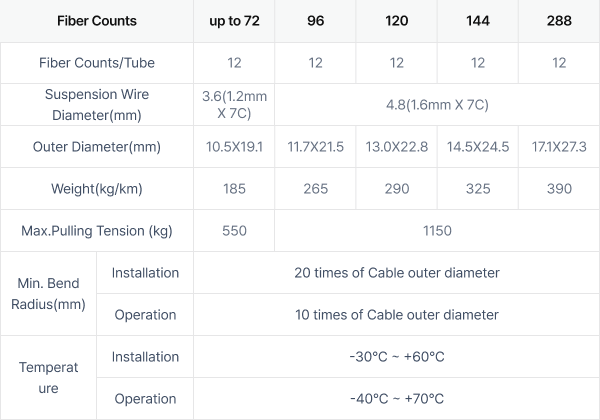Click the 96 column header
Viewport: 600px width, 420px height.
315,21
